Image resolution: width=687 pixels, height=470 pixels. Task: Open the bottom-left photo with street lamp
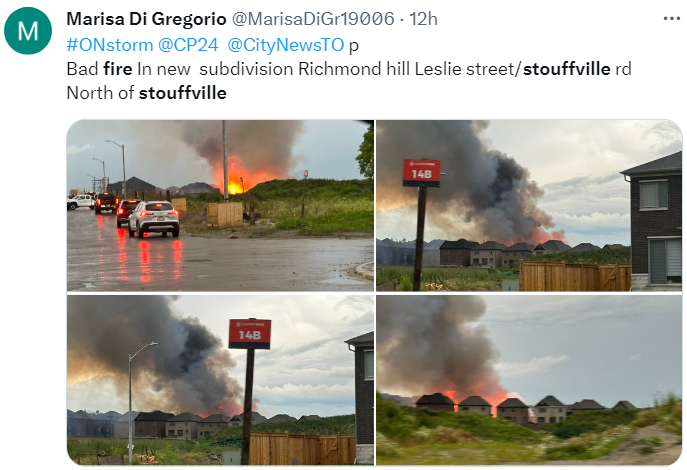coord(220,380)
